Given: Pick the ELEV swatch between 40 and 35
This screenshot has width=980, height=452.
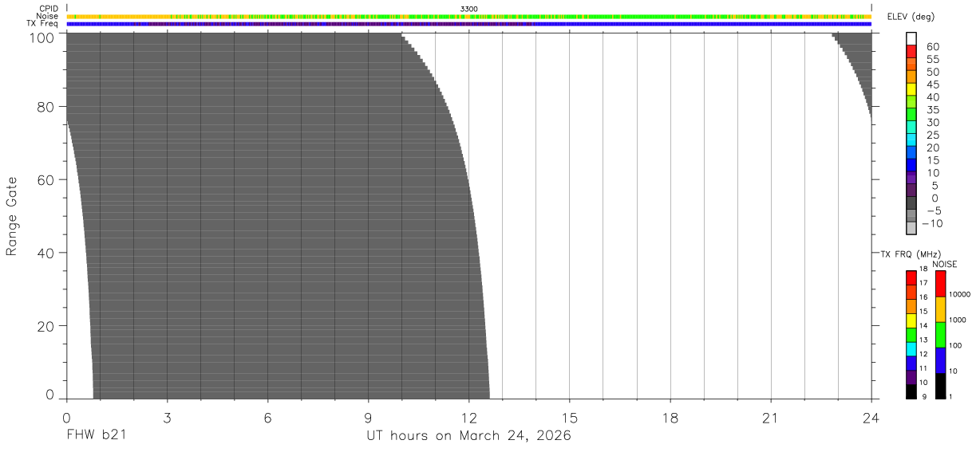Looking at the screenshot, I should 911,101.
